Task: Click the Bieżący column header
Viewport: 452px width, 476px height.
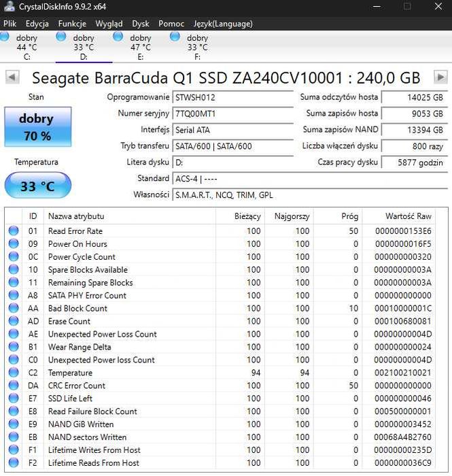Action: coord(240,216)
